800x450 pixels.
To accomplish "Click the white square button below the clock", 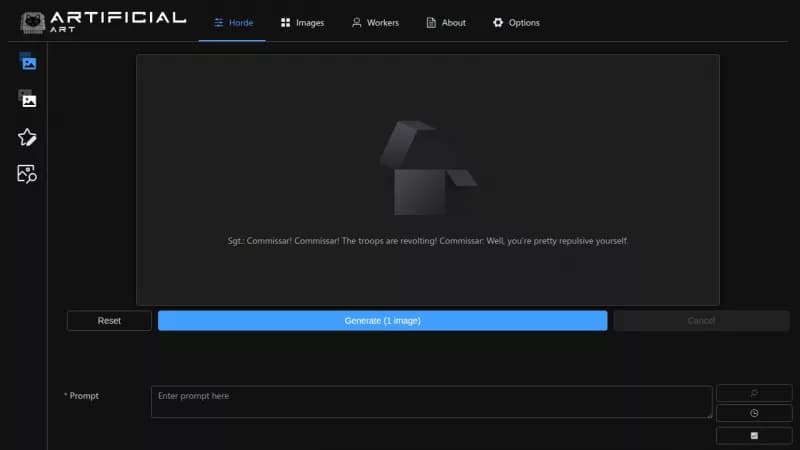I will click(x=754, y=436).
